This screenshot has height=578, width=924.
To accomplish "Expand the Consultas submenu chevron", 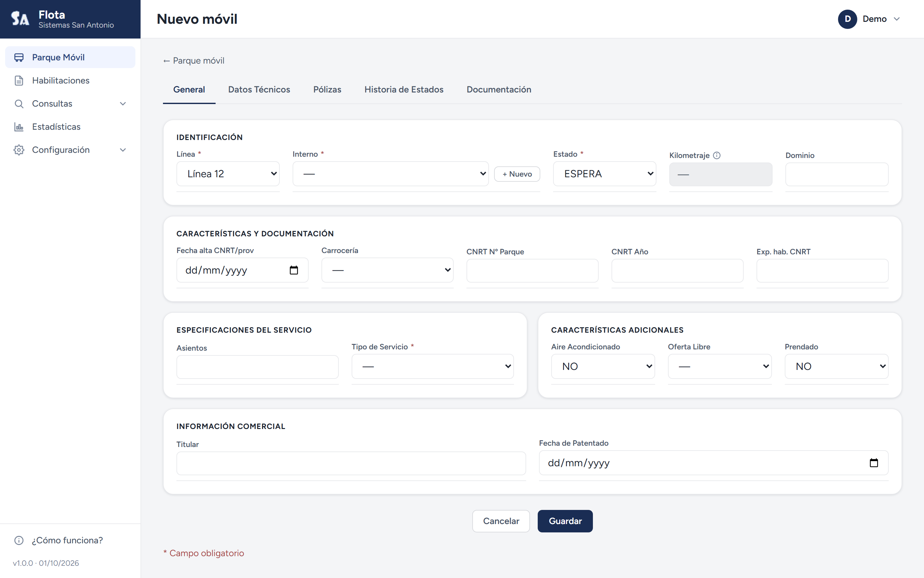I will (123, 104).
